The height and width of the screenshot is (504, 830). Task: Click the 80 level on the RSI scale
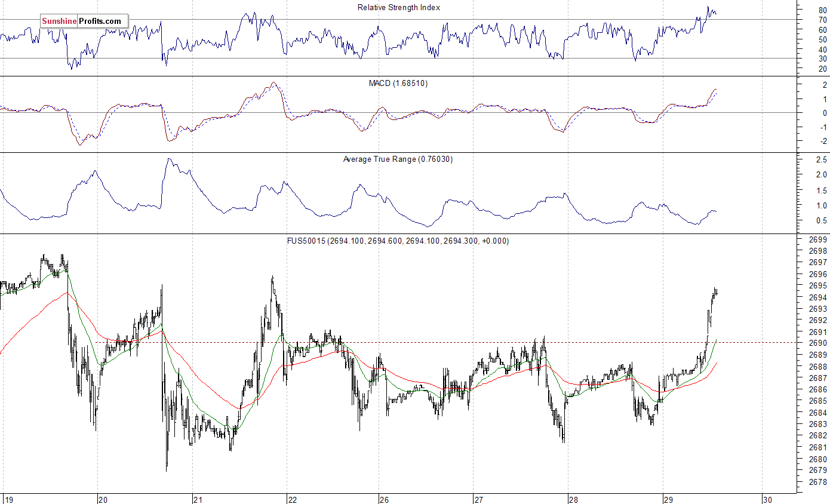coord(822,10)
